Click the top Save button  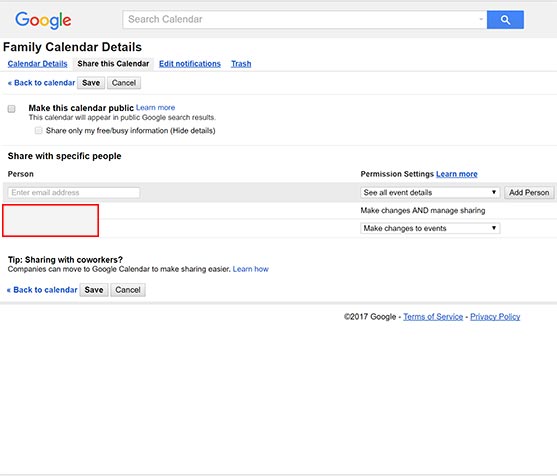coord(91,83)
